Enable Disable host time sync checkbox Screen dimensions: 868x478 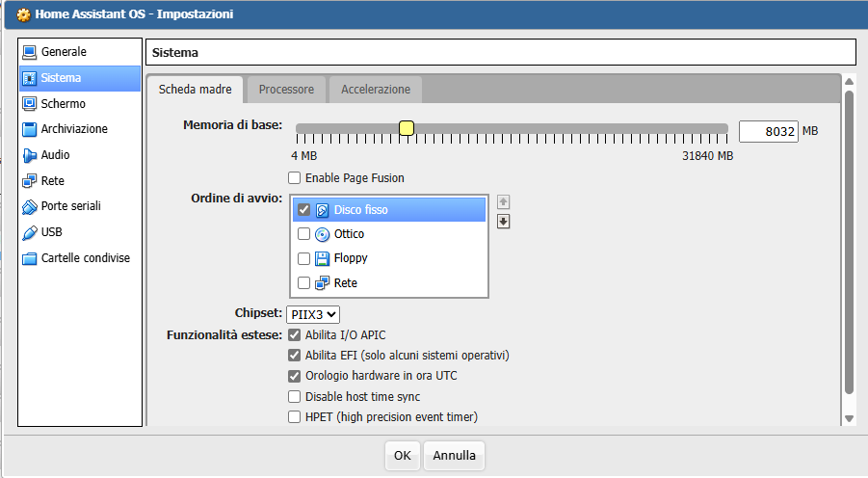295,397
